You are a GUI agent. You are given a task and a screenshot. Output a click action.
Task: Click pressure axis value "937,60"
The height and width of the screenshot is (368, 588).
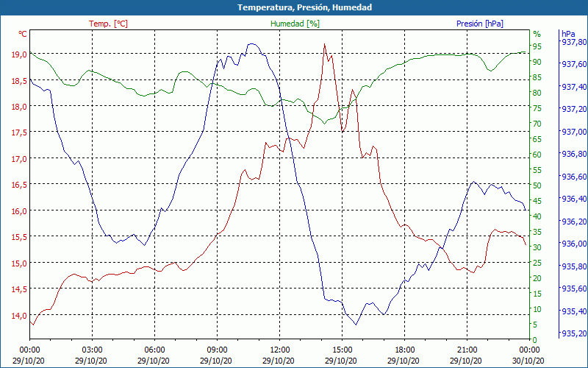573,64
